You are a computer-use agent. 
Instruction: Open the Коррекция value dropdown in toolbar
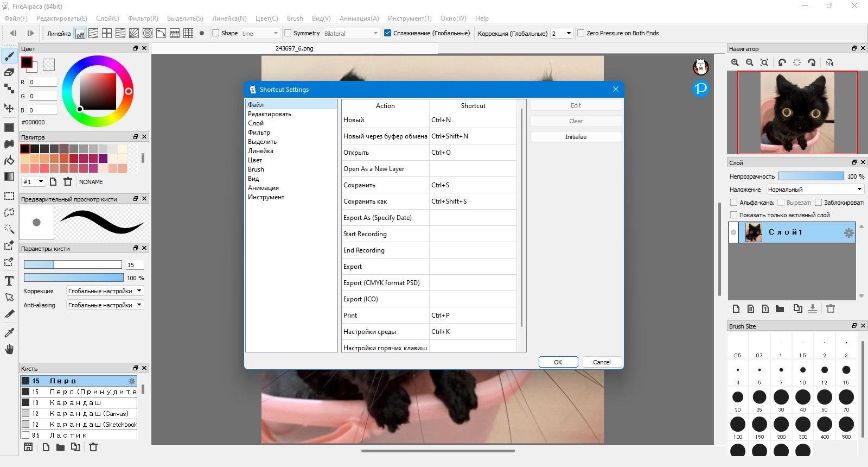561,33
